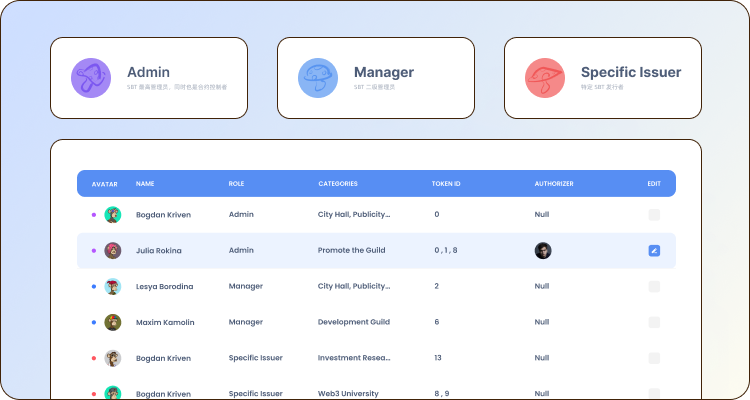
Task: Click Promote the Guild category cell
Action: pyautogui.click(x=352, y=250)
